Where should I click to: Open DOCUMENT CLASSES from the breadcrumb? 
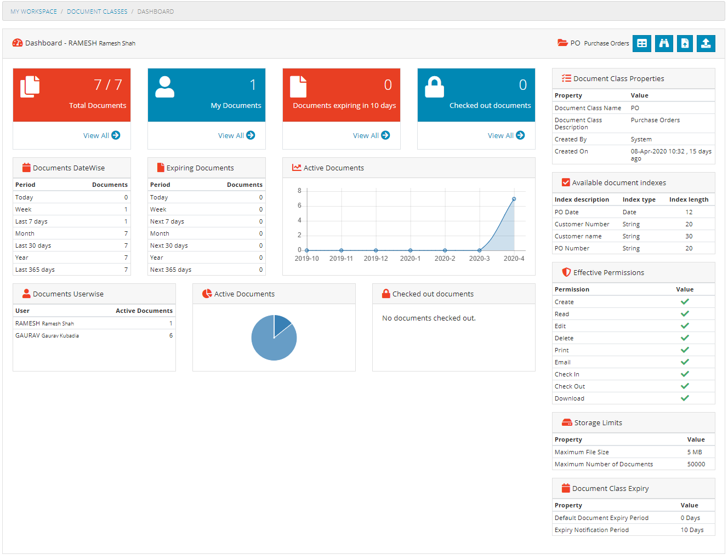click(97, 11)
